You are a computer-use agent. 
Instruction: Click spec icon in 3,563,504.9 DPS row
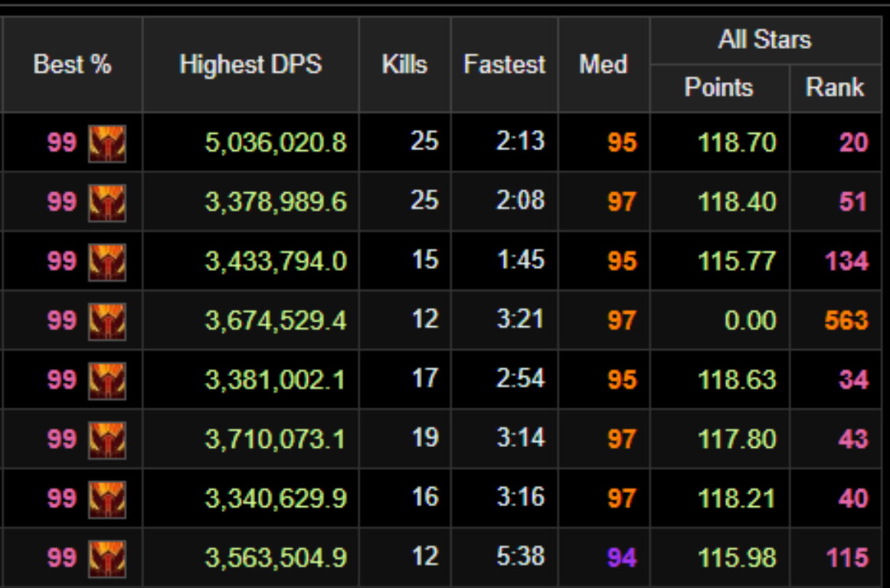pyautogui.click(x=106, y=558)
